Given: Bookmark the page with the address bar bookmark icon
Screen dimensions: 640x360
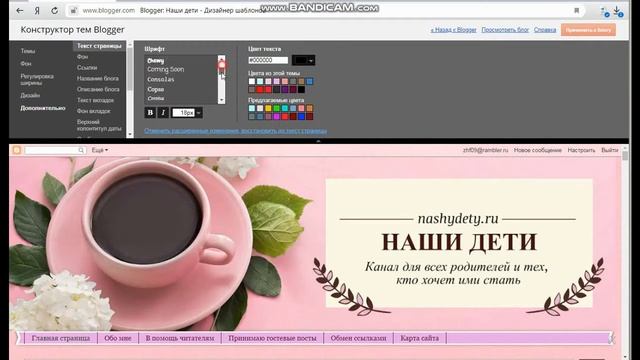Looking at the screenshot, I should pos(576,11).
